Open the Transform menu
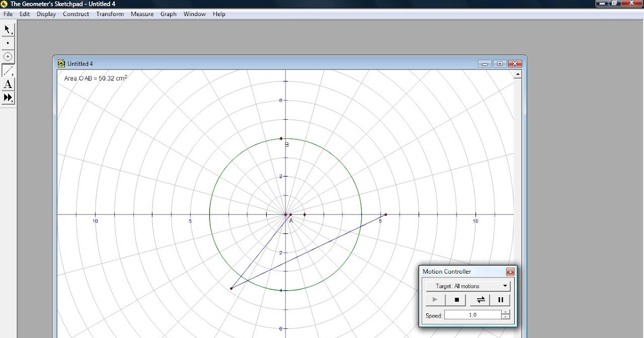Viewport: 644px width, 338px height. tap(110, 14)
